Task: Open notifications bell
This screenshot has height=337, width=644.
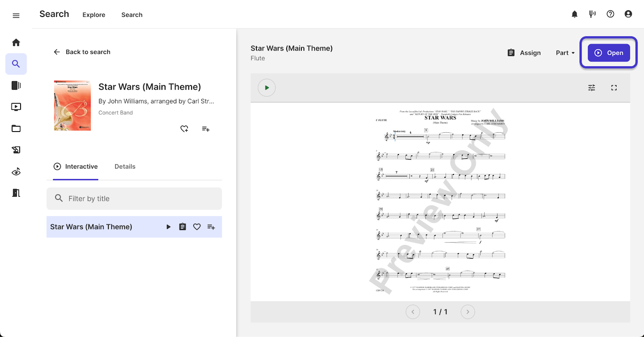Action: click(574, 14)
